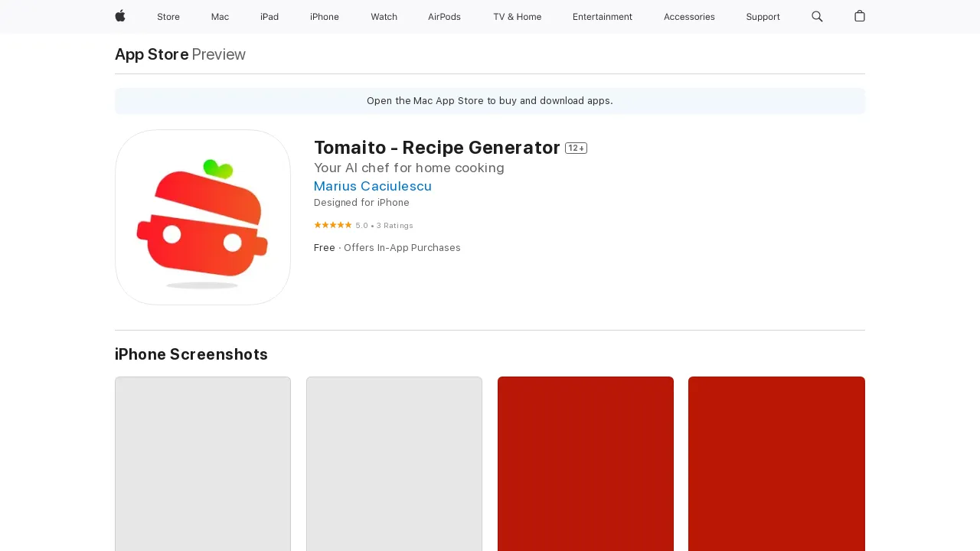Image resolution: width=980 pixels, height=551 pixels.
Task: Click 'Offers In-App Purchases' text
Action: point(402,248)
